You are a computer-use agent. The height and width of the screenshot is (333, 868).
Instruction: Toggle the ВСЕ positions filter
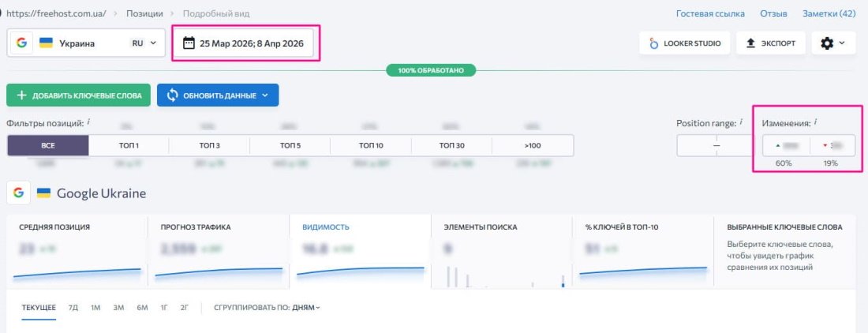(x=48, y=145)
